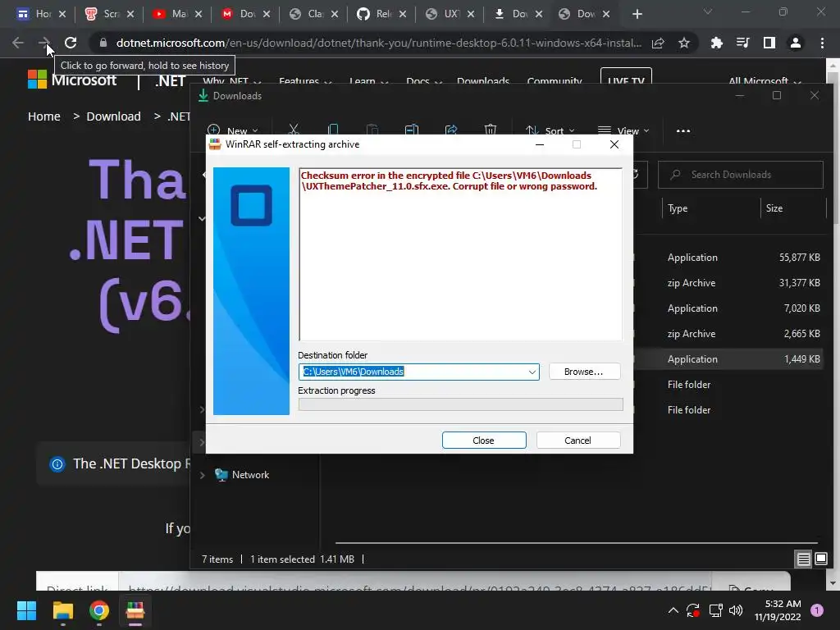Click Cancel in WinRAR dialog

(x=578, y=441)
